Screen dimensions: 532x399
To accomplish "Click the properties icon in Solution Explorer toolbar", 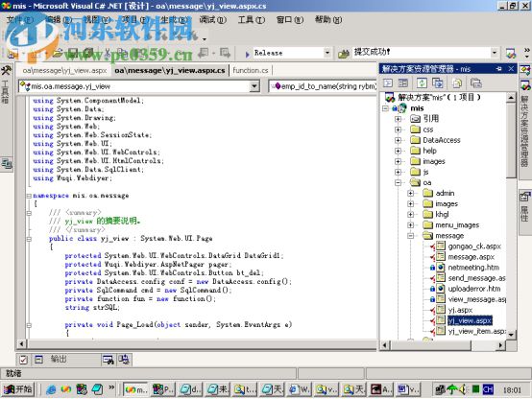I will point(475,83).
